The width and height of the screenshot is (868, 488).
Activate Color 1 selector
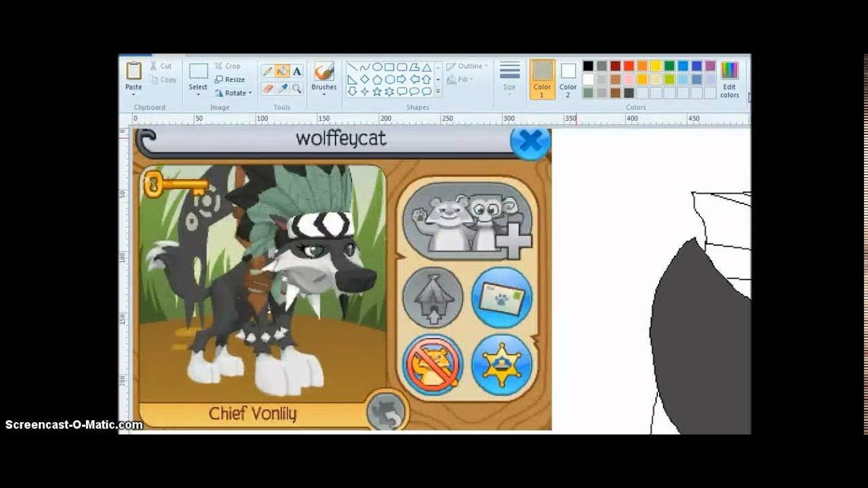(542, 80)
